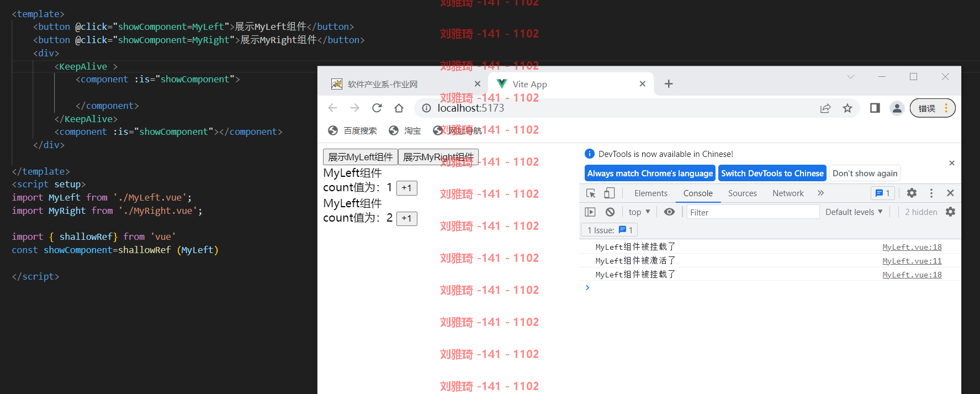Open DevTools settings gear
The height and width of the screenshot is (394, 980).
[x=912, y=193]
